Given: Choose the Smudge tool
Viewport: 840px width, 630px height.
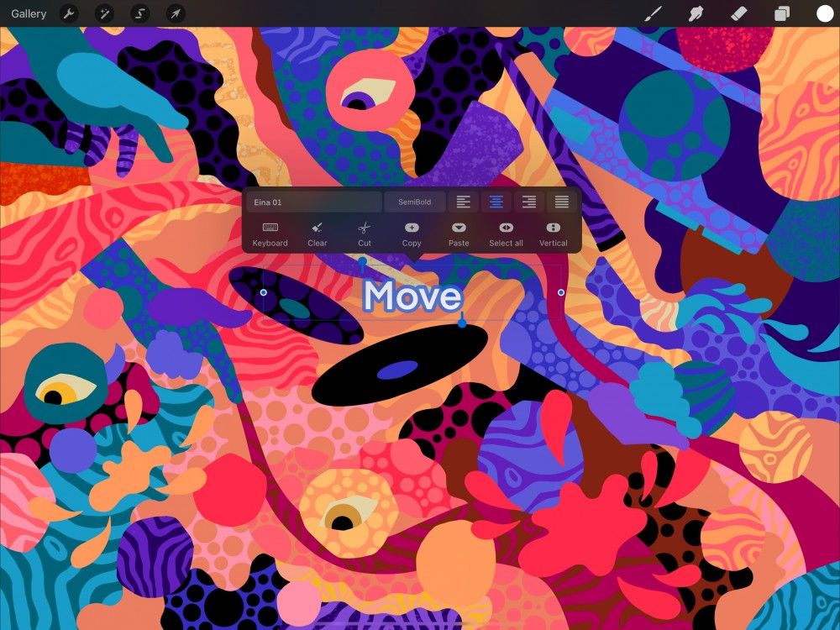Looking at the screenshot, I should click(696, 13).
